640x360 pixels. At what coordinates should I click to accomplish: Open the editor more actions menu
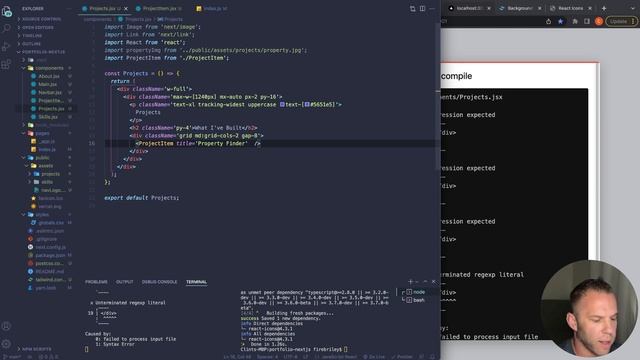click(432, 8)
